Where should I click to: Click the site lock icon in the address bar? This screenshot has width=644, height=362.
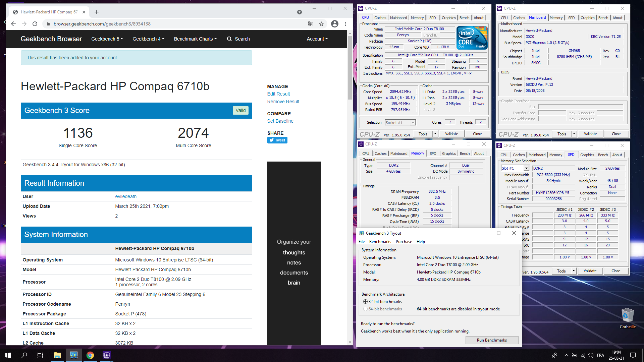pos(48,24)
